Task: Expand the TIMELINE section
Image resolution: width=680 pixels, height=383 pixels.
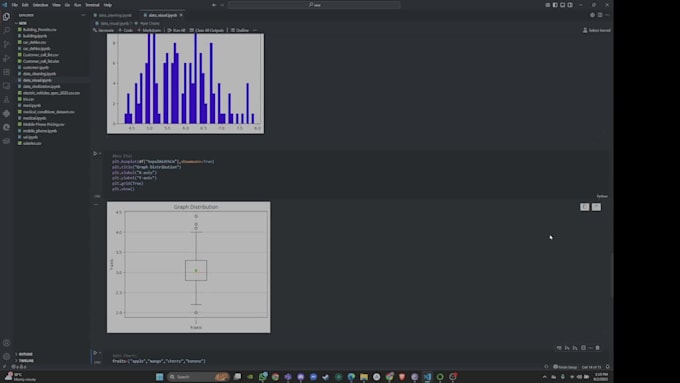Action: (26, 360)
